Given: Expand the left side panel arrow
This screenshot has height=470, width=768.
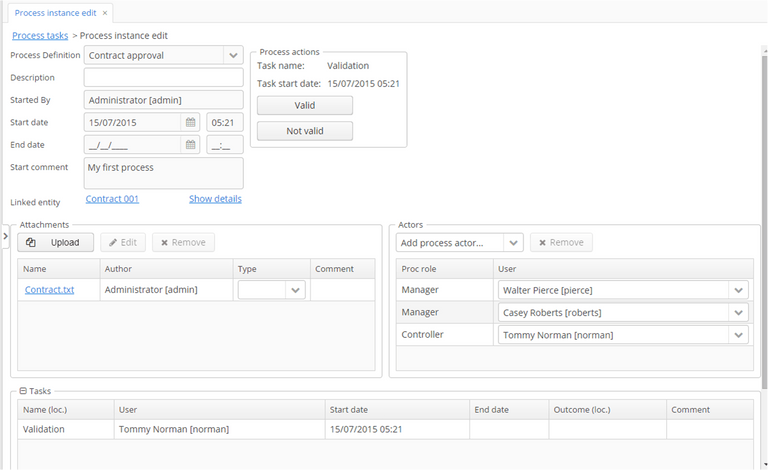Looking at the screenshot, I should tap(5, 236).
